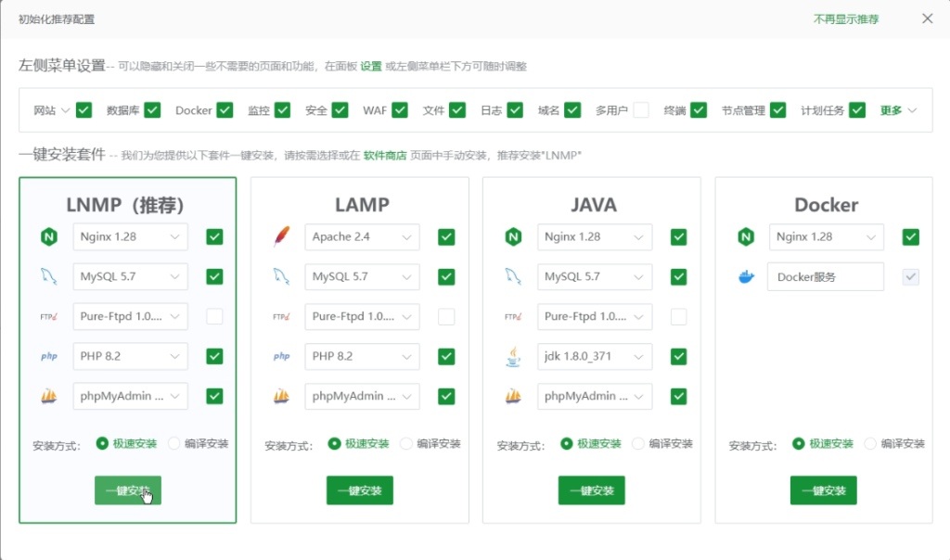This screenshot has height=560, width=950.
Task: Check Pure-Ftpd checkbox in LNMP panel
Action: coord(214,316)
